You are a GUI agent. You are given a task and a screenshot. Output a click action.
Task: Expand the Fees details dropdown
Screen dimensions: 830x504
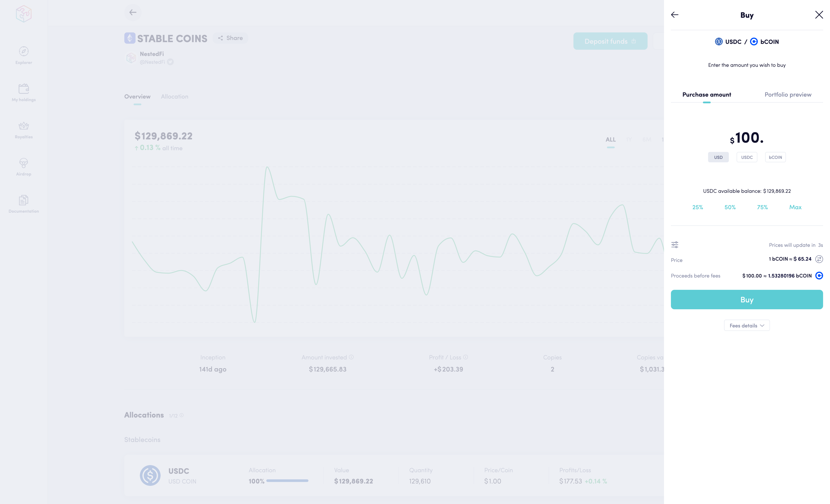tap(747, 325)
